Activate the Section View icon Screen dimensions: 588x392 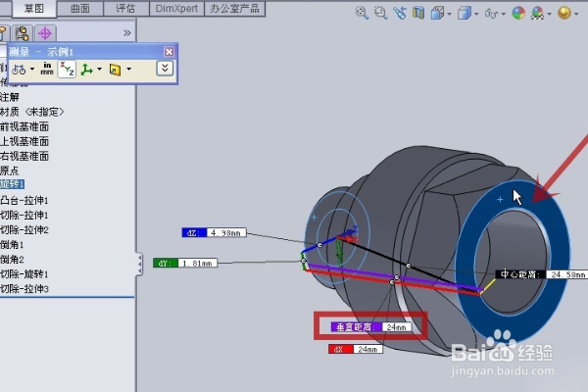pyautogui.click(x=418, y=13)
